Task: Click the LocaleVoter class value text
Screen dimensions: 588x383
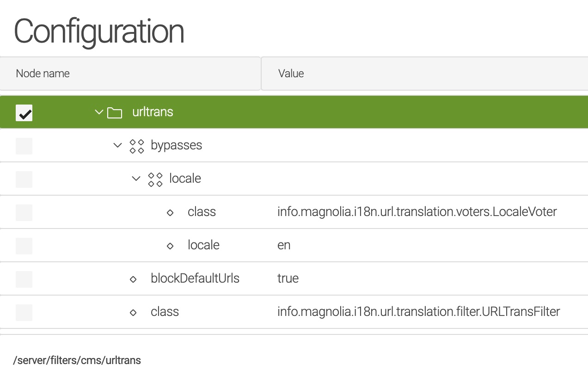Action: click(417, 212)
